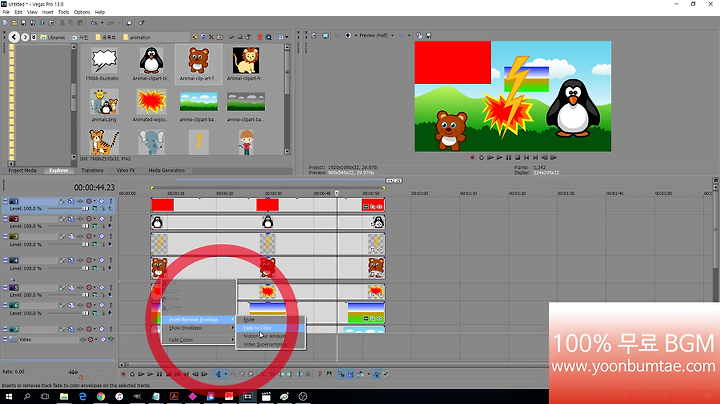The height and width of the screenshot is (404, 720).
Task: Click the Split event icon
Action: click(x=299, y=374)
